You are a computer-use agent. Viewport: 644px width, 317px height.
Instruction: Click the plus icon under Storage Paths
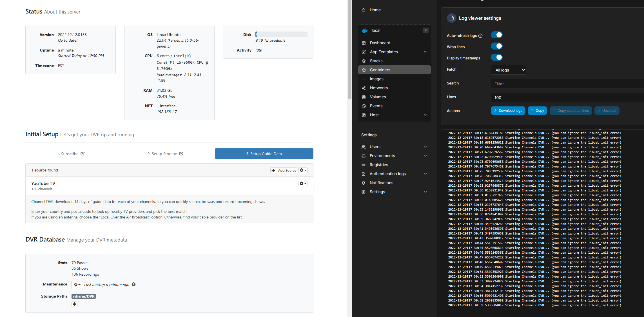click(x=74, y=304)
